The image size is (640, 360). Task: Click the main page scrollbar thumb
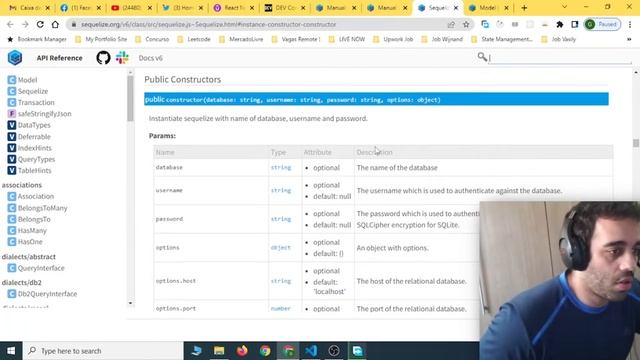click(636, 143)
